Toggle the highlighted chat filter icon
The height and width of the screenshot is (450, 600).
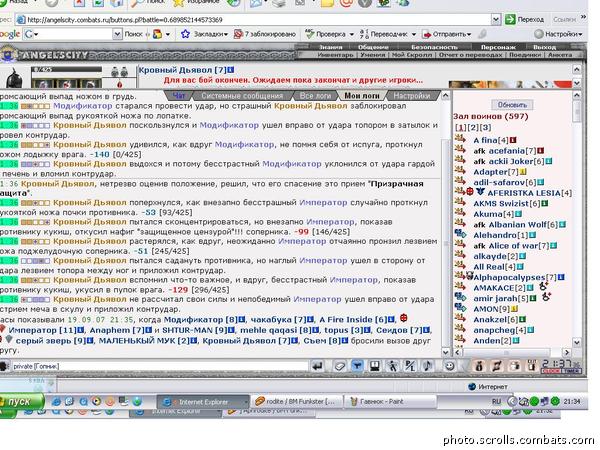357,366
